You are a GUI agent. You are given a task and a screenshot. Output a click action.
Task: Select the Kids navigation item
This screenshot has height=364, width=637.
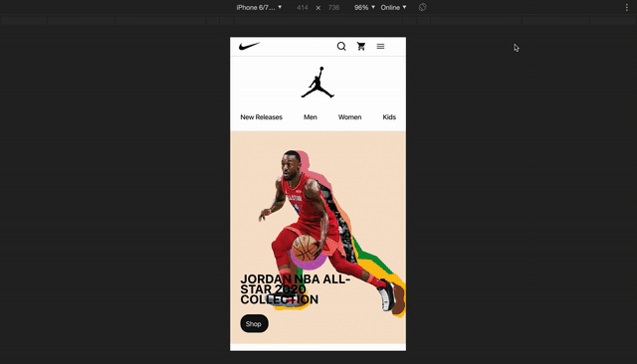click(x=389, y=117)
